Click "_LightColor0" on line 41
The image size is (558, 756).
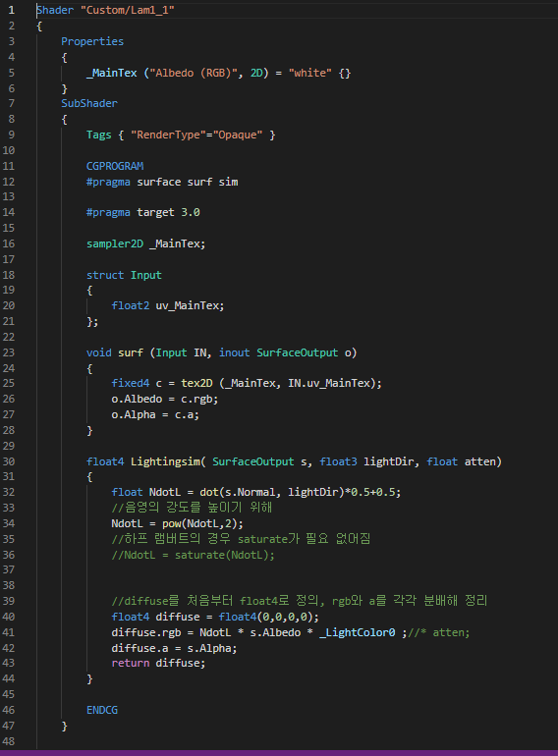(358, 632)
